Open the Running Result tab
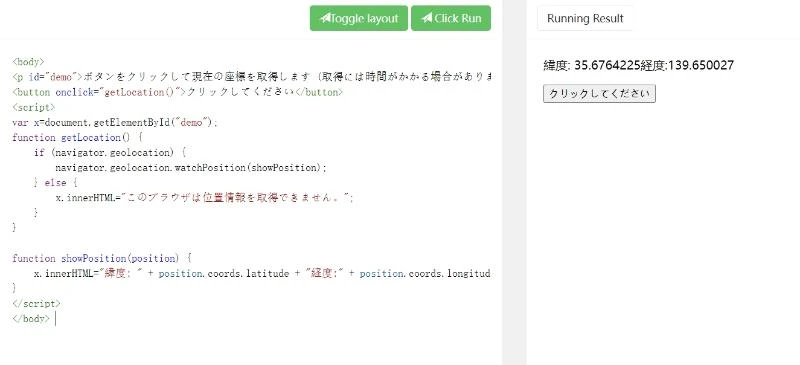This screenshot has height=365, width=800. click(x=585, y=18)
